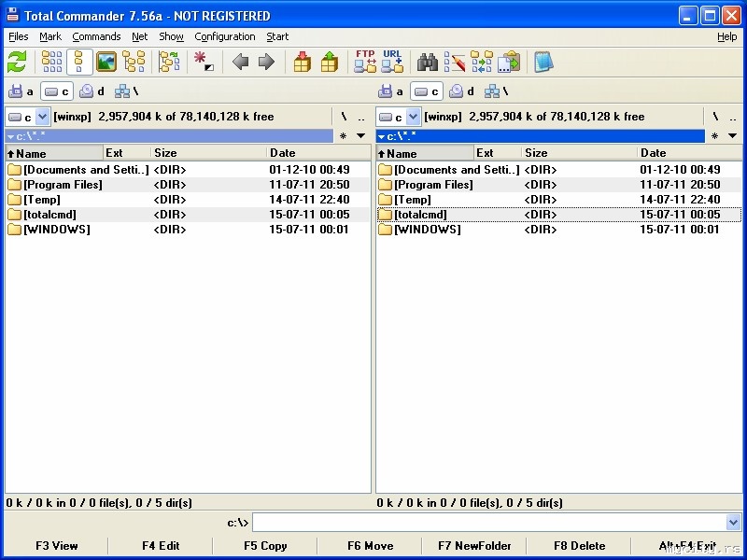Click the Back arrow in the toolbar
Viewport: 747px width, 560px height.
[x=240, y=62]
